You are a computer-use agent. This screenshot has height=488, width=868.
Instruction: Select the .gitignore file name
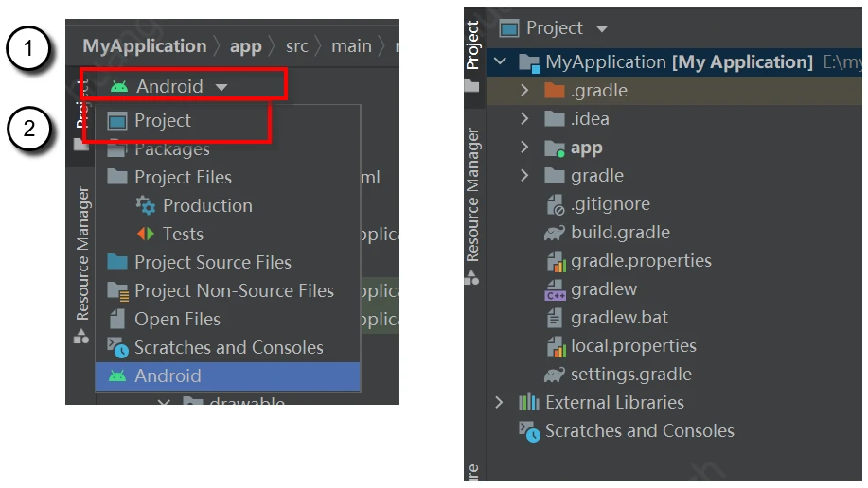point(610,204)
